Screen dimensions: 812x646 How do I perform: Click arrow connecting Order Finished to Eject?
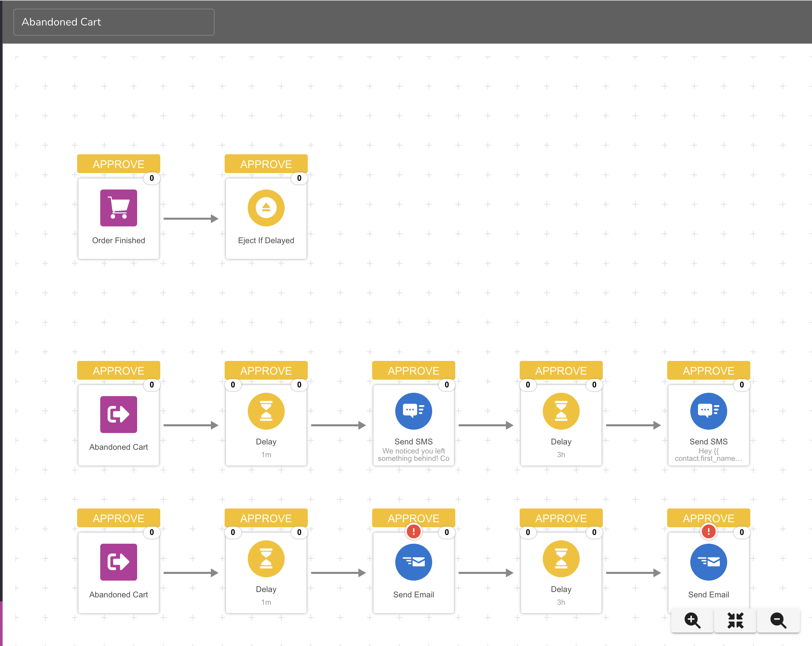[190, 219]
